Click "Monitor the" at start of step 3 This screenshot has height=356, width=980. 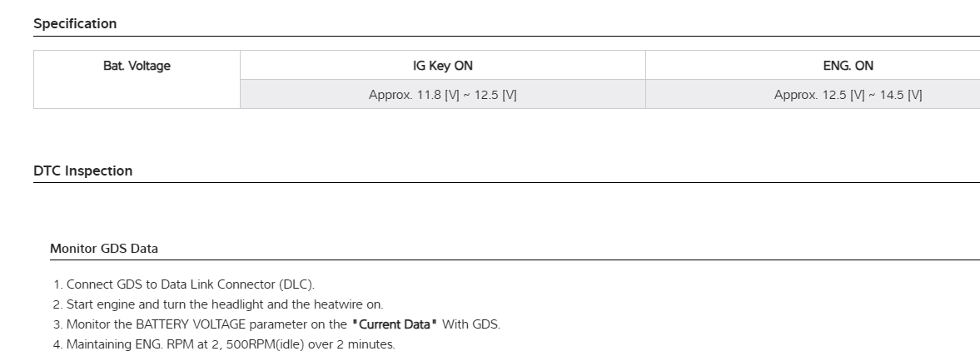(97, 324)
